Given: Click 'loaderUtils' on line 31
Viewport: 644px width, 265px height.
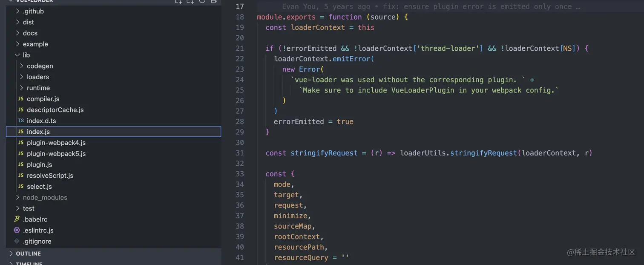Looking at the screenshot, I should [423, 153].
